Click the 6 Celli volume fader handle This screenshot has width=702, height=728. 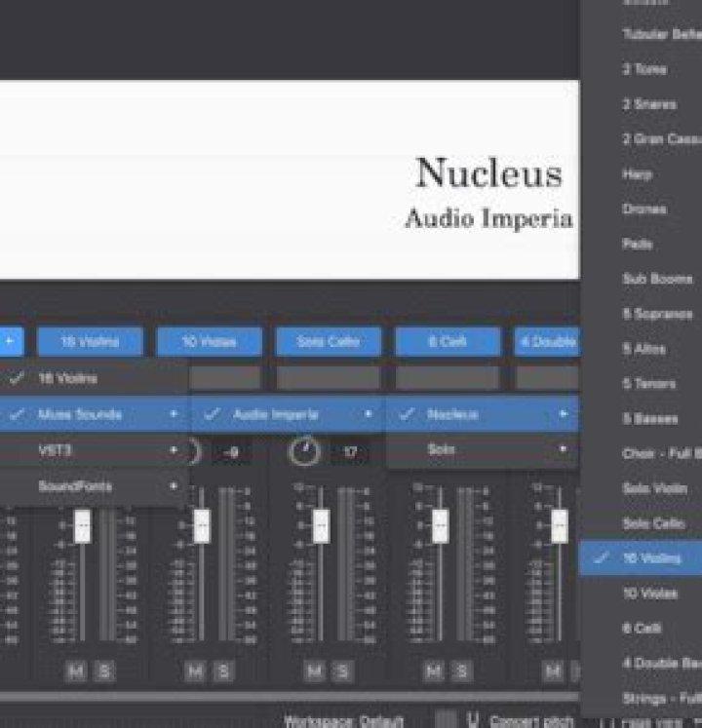441,526
